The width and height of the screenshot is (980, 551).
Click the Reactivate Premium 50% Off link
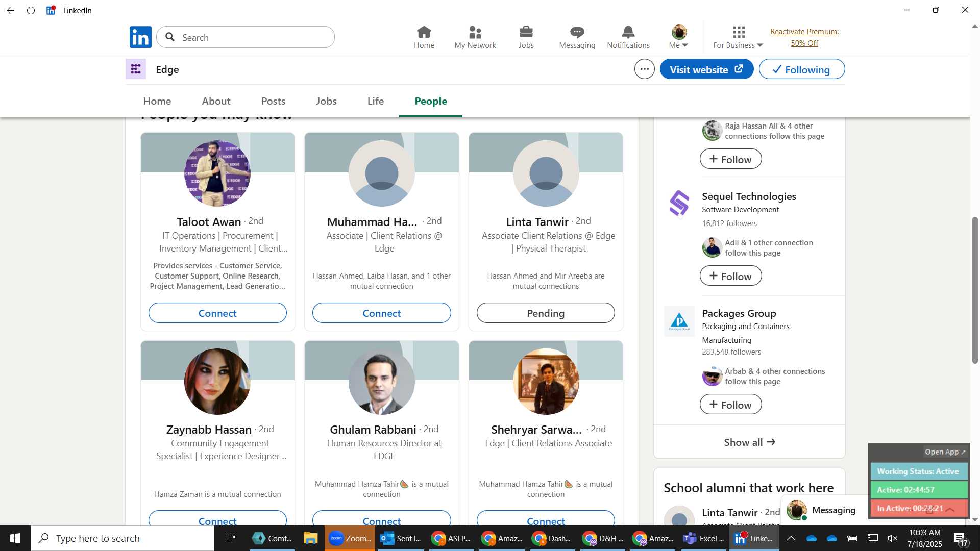[x=804, y=37]
